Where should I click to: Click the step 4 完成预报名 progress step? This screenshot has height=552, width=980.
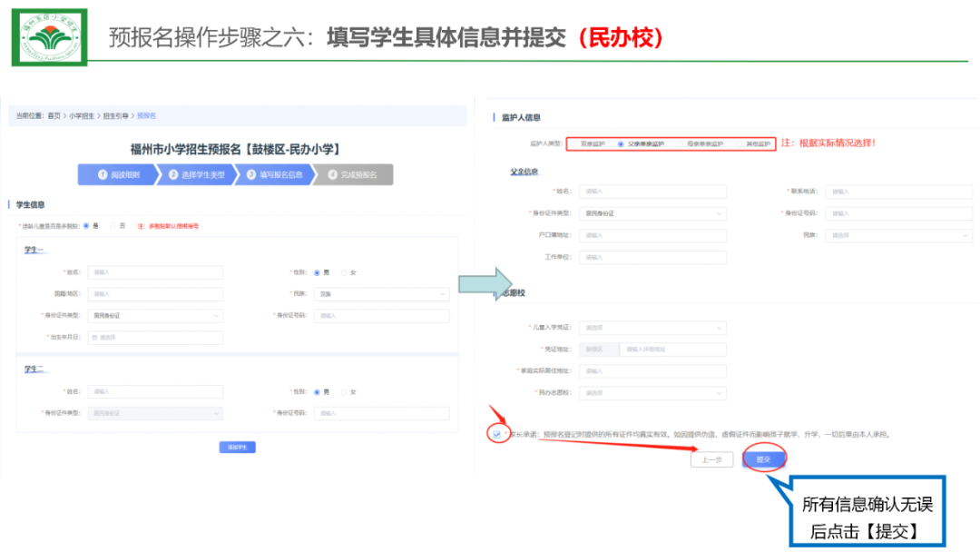click(353, 174)
